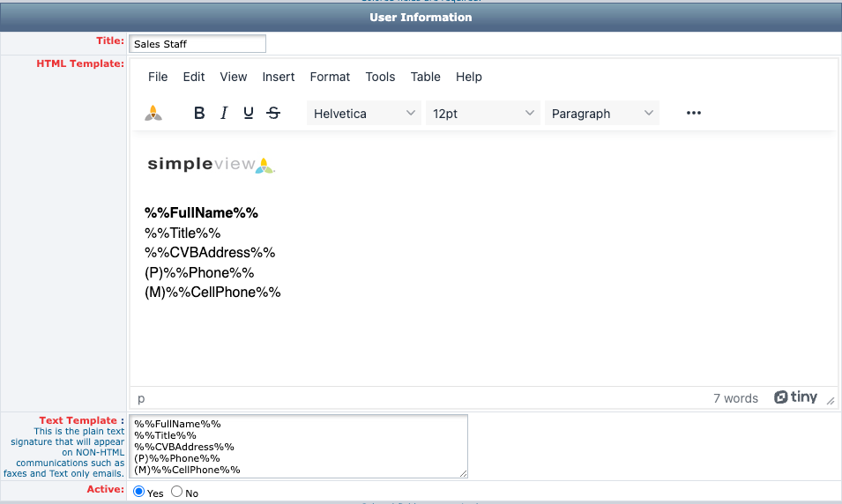Open the Tools menu
The height and width of the screenshot is (504, 842).
point(380,77)
